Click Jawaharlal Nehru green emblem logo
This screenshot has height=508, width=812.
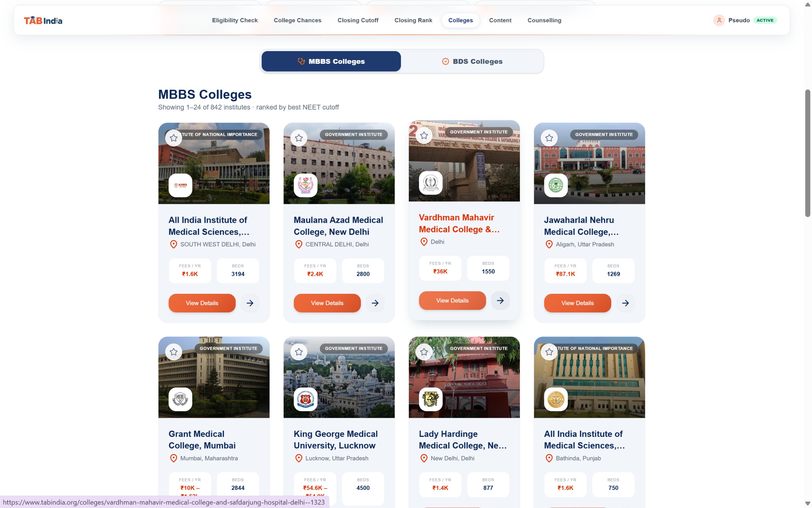coord(556,185)
